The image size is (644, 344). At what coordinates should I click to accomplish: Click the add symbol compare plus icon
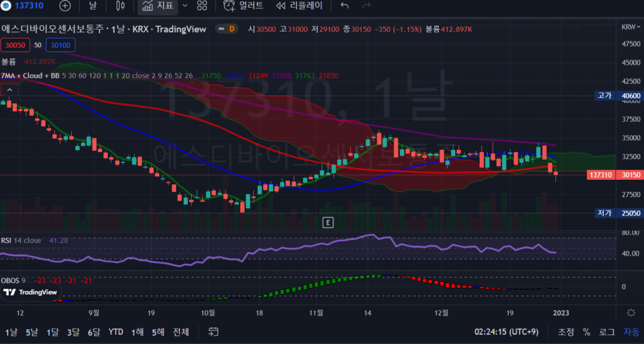[65, 6]
